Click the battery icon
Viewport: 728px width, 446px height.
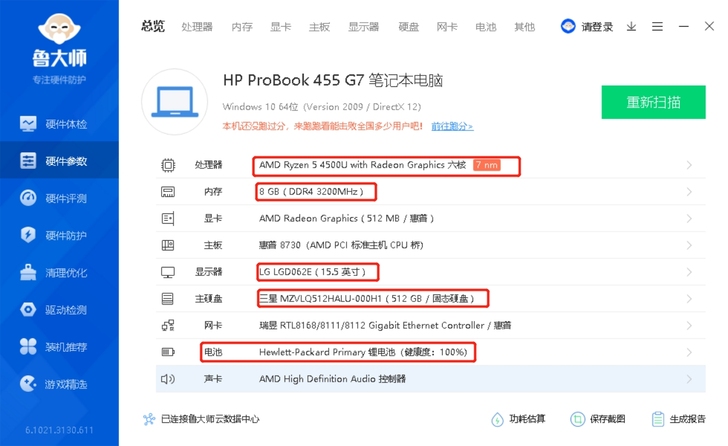pos(168,352)
